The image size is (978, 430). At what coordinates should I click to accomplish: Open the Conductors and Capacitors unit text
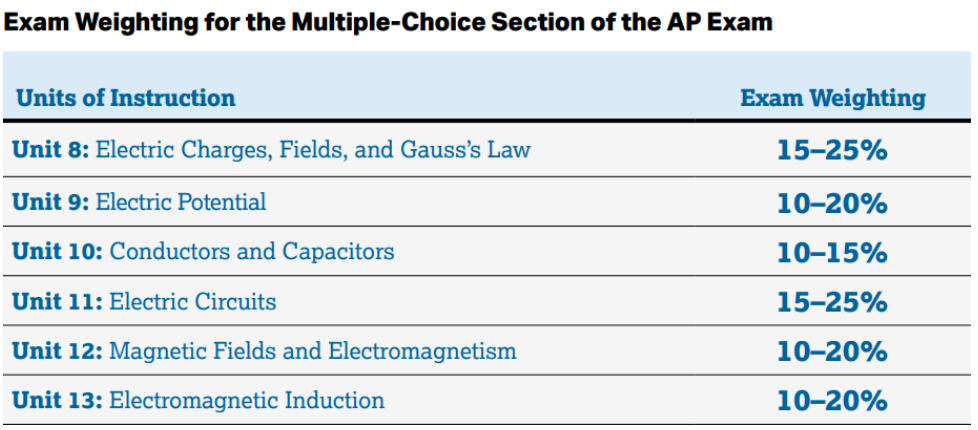tap(251, 252)
